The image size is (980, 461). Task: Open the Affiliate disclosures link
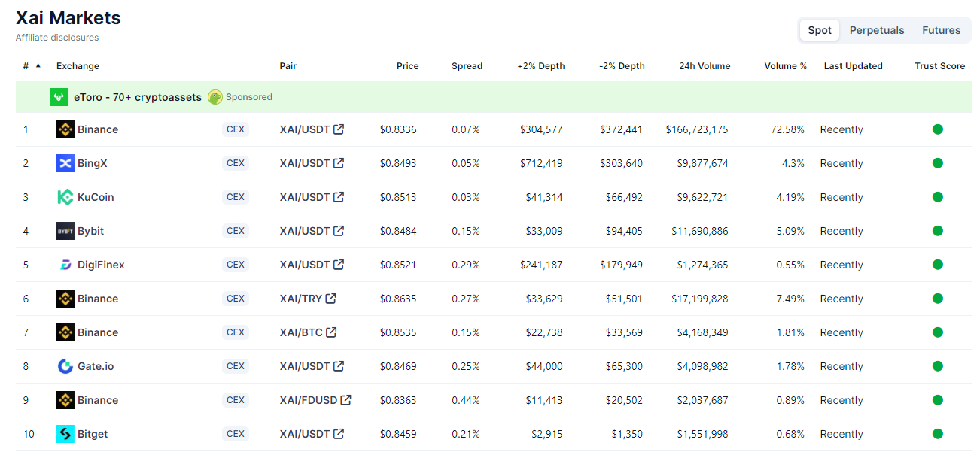coord(57,38)
